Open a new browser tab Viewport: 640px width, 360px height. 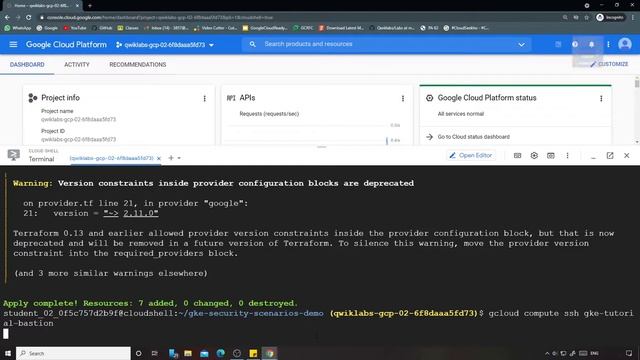(x=90, y=6)
